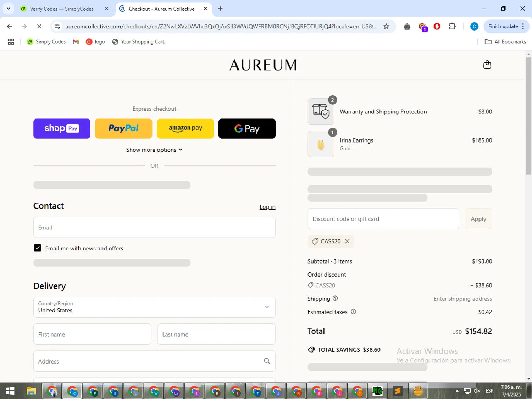The width and height of the screenshot is (532, 399).
Task: Open the Chrome three-dot menu
Action: [523, 26]
